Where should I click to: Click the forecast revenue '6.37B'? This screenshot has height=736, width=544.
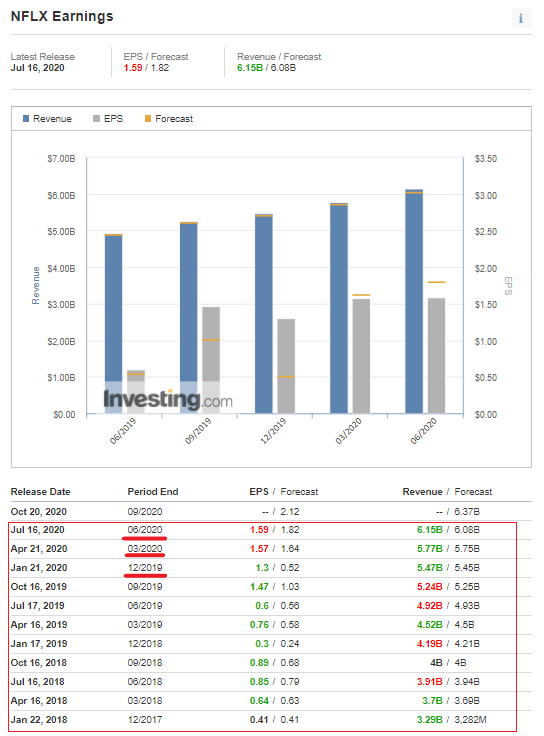(x=467, y=512)
